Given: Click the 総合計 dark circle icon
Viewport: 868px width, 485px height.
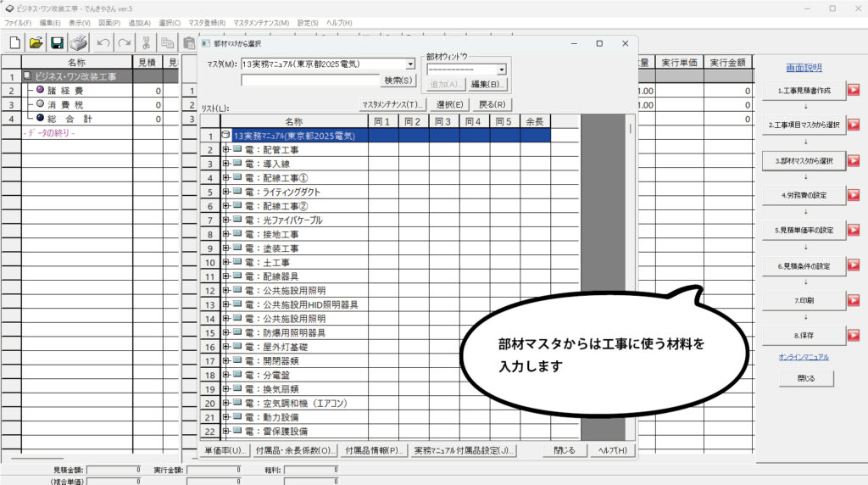Looking at the screenshot, I should [40, 117].
